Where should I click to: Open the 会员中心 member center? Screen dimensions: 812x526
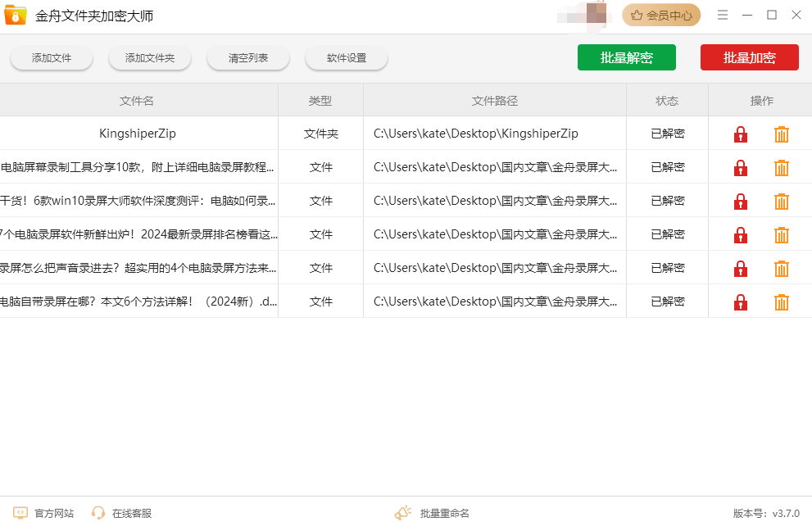tap(661, 16)
